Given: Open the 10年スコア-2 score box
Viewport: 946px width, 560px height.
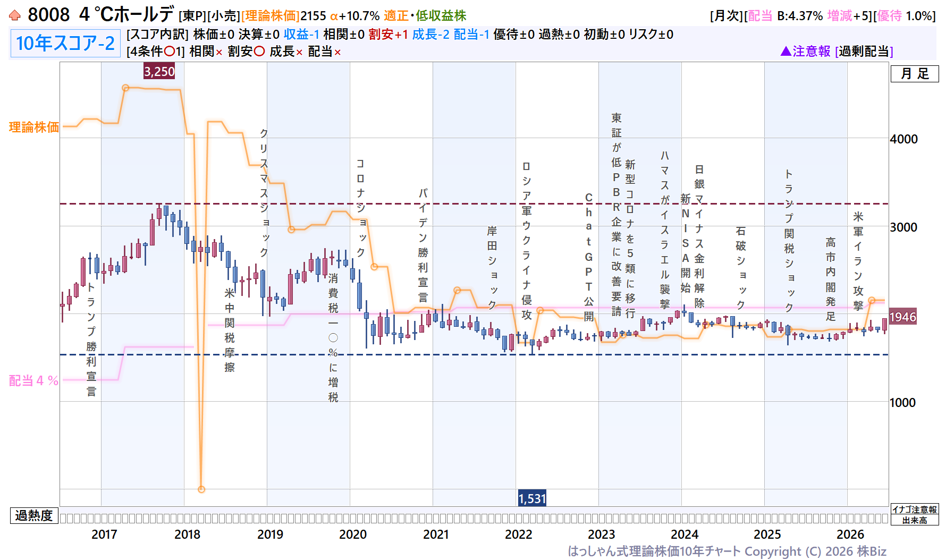Looking at the screenshot, I should (x=65, y=43).
